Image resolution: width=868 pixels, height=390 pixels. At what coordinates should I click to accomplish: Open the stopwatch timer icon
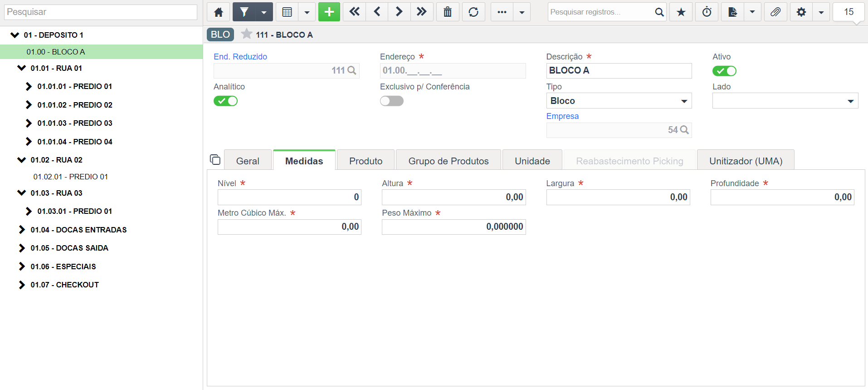click(707, 12)
